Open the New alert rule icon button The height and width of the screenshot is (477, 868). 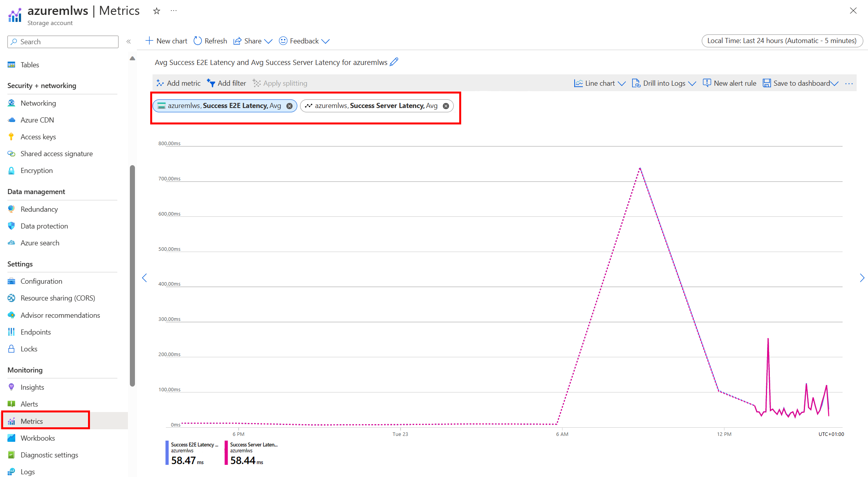[706, 83]
